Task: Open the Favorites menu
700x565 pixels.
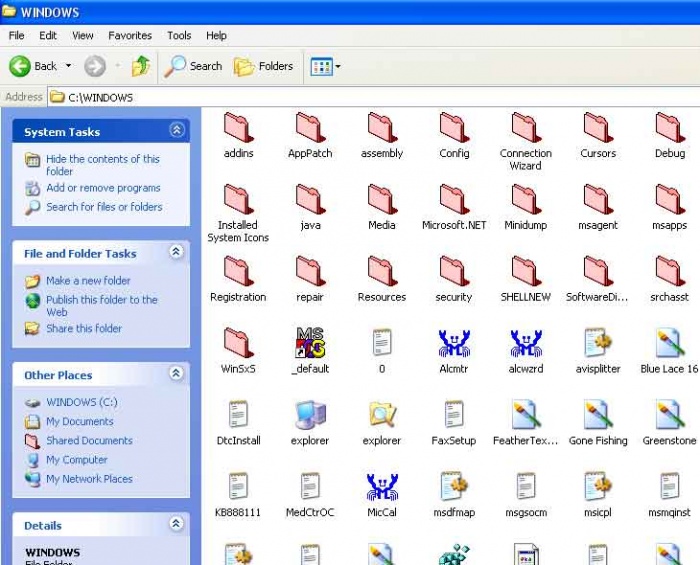Action: (x=130, y=36)
